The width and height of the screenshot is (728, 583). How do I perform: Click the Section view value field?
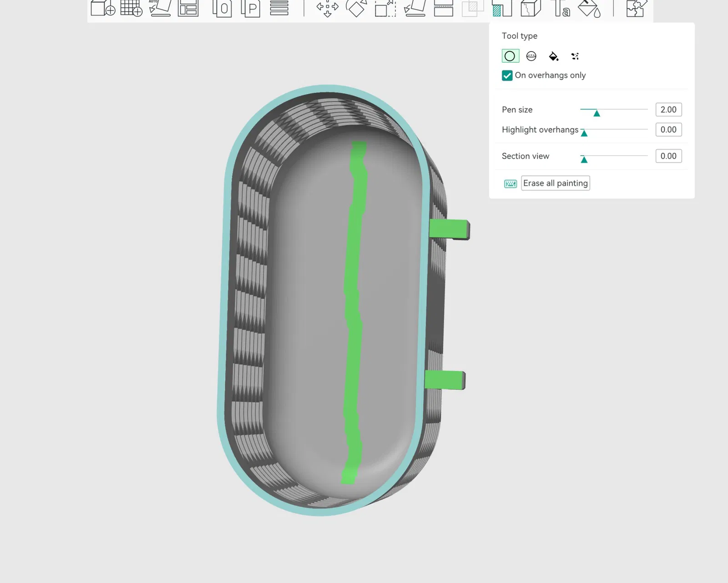click(668, 156)
